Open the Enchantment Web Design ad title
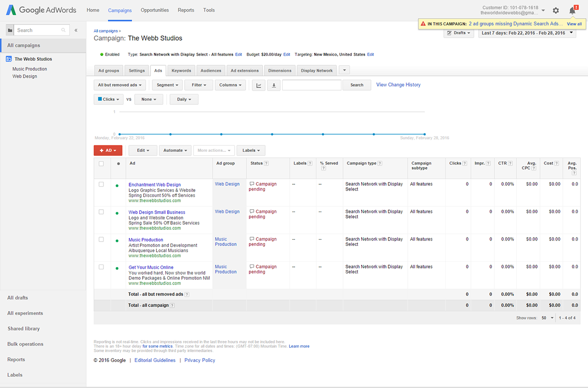 155,185
